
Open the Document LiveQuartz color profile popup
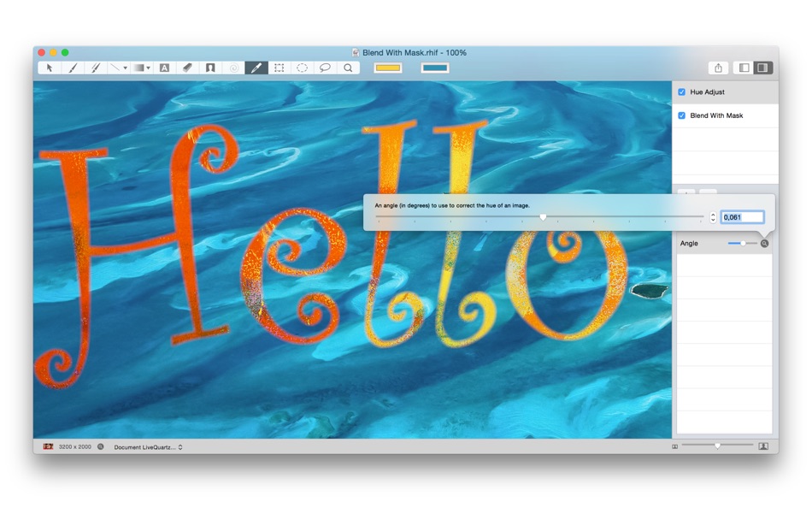coord(148,446)
